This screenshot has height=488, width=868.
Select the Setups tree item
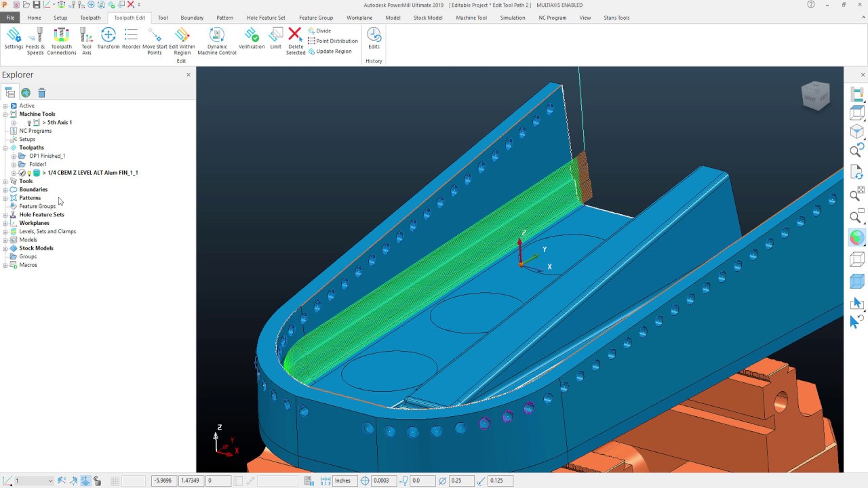pyautogui.click(x=27, y=139)
